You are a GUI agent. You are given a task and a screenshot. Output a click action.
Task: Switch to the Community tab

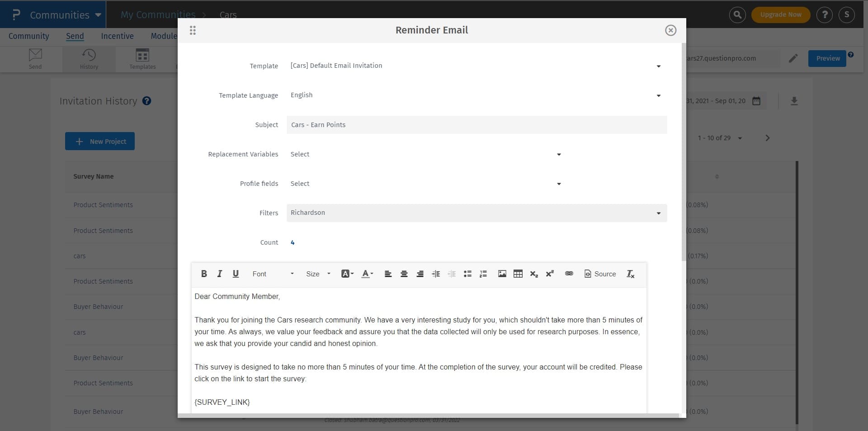coord(29,36)
